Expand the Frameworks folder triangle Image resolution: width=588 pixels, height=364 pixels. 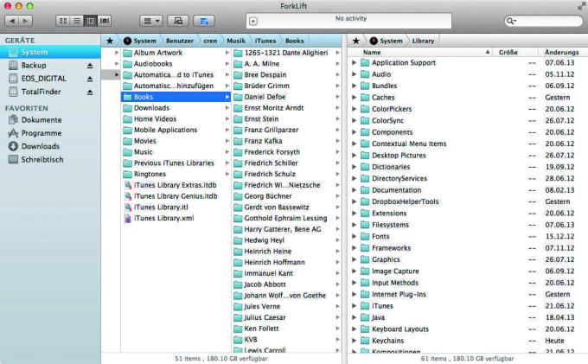coord(354,248)
